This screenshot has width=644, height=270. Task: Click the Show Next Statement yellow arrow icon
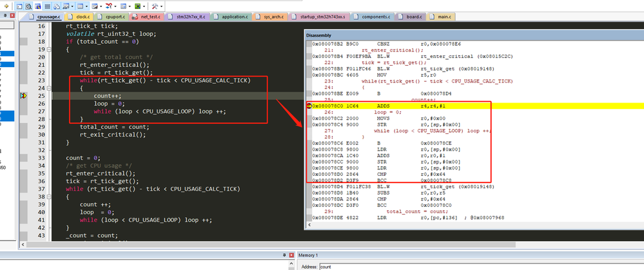[x=6, y=6]
